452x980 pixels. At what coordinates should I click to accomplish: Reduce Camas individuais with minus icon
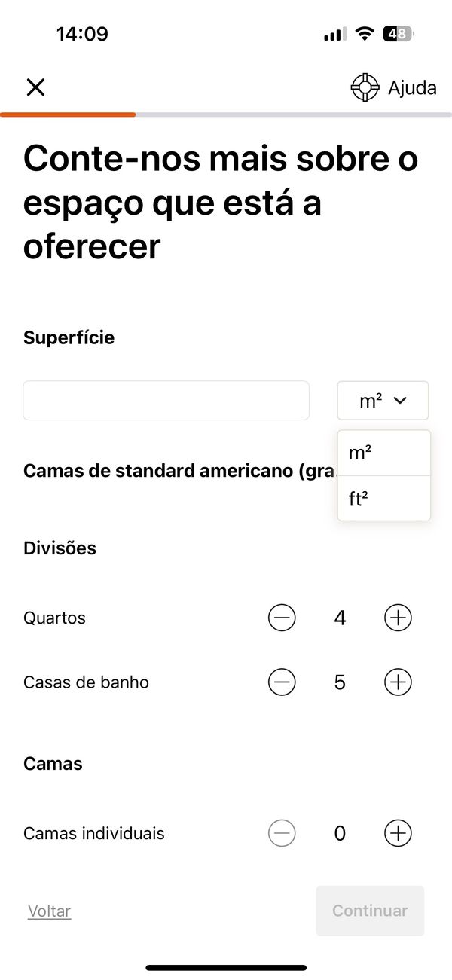[x=282, y=833]
